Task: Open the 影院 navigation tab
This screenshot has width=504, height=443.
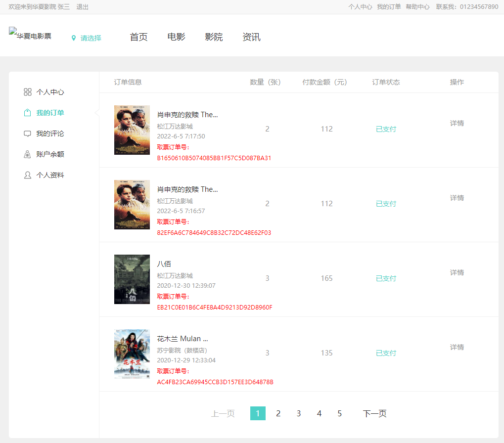Action: click(214, 37)
